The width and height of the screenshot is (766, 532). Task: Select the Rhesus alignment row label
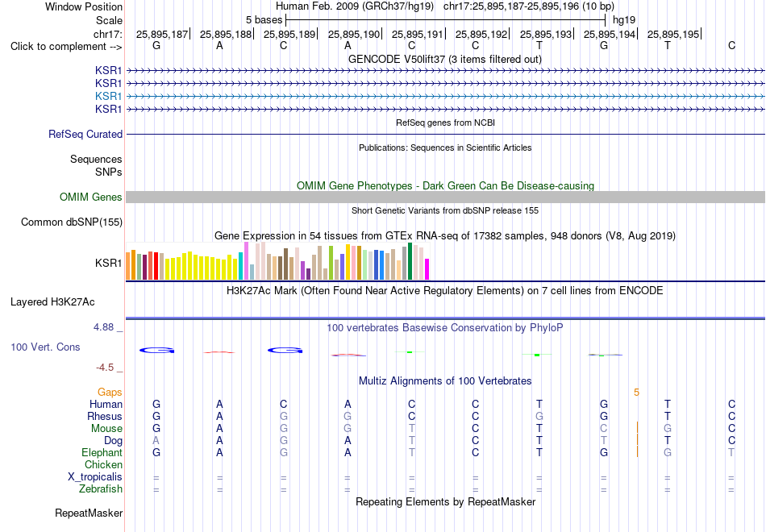click(105, 416)
